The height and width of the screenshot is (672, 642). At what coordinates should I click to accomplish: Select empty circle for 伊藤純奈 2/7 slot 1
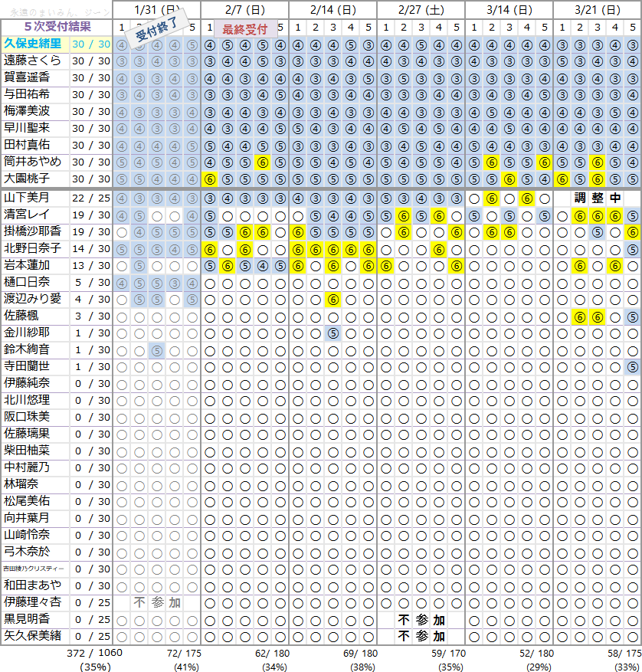(x=210, y=382)
